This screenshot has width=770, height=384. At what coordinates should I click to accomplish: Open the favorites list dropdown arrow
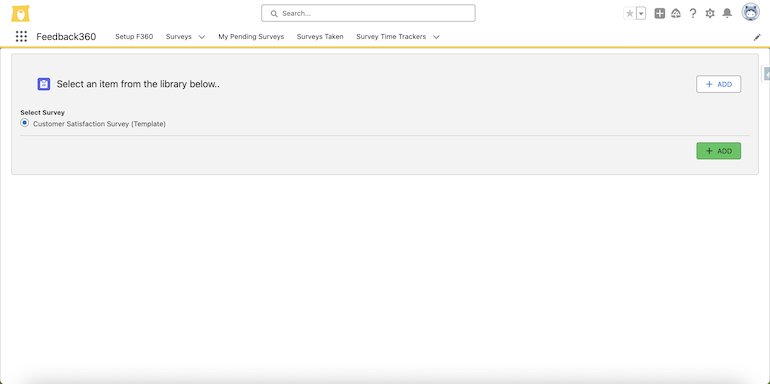point(641,14)
